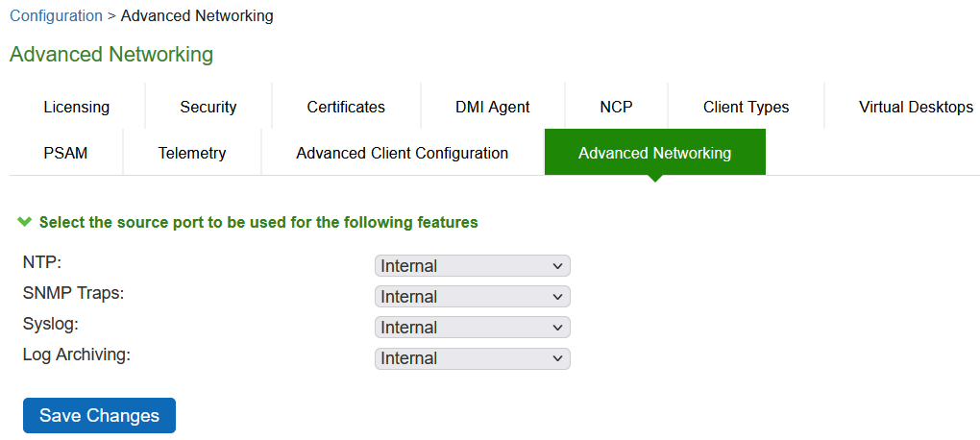
Task: Select the Client Types tab
Action: 746,107
